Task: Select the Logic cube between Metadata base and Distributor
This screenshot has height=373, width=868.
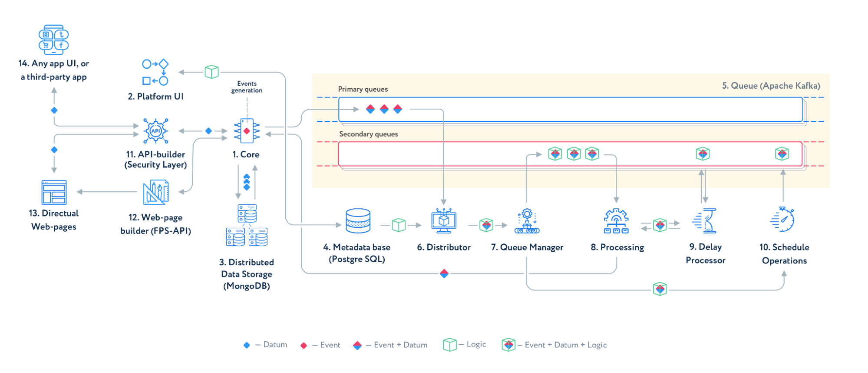Action: 399,225
